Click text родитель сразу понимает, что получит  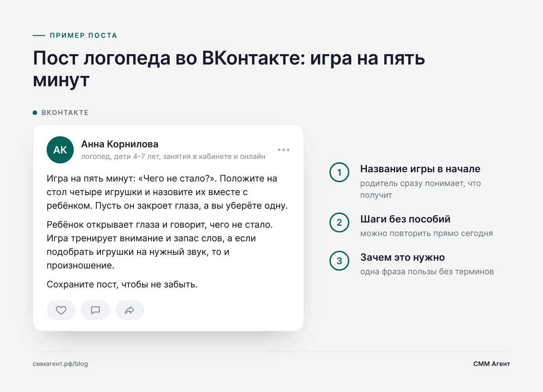[420, 189]
